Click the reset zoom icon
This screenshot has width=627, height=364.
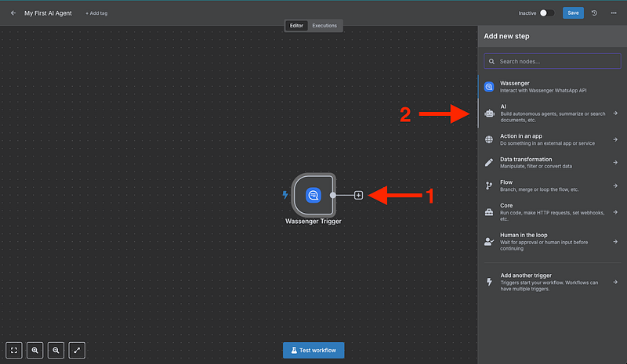tap(78, 350)
